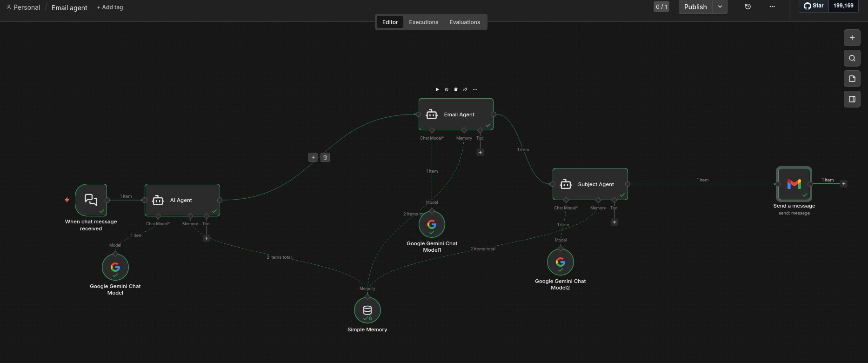
Task: Click the Simple Memory node label
Action: (x=367, y=329)
